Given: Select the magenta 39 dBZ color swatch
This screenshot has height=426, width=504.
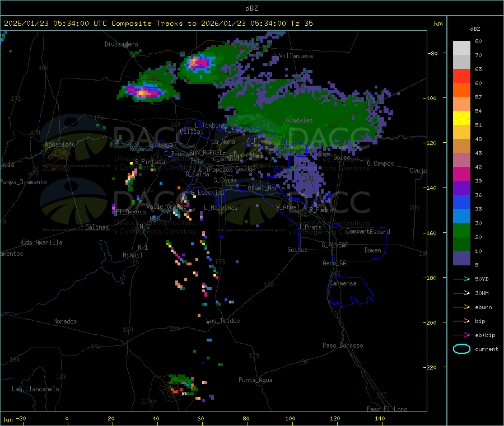Looking at the screenshot, I should pos(461,174).
